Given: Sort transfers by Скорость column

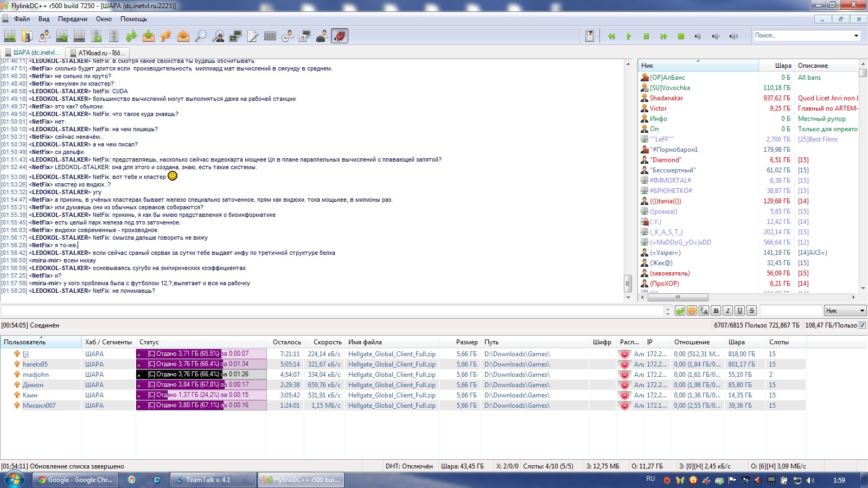Looking at the screenshot, I should pyautogui.click(x=324, y=342).
